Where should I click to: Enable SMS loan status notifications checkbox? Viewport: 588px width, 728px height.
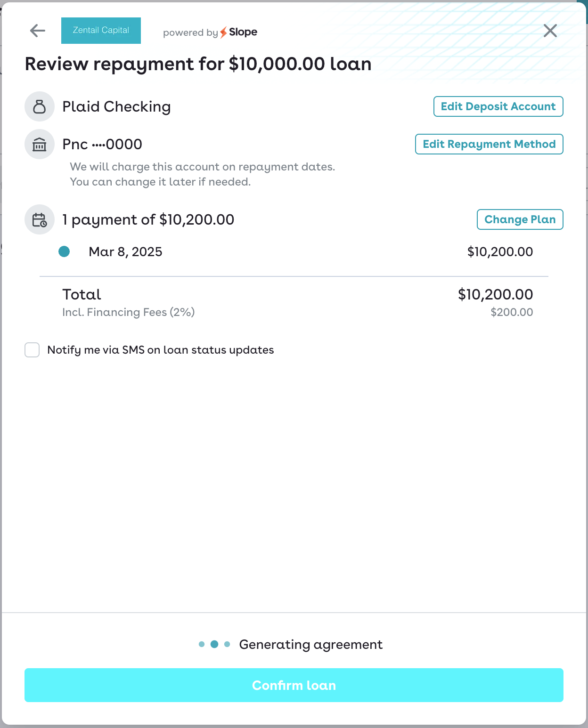(x=32, y=350)
